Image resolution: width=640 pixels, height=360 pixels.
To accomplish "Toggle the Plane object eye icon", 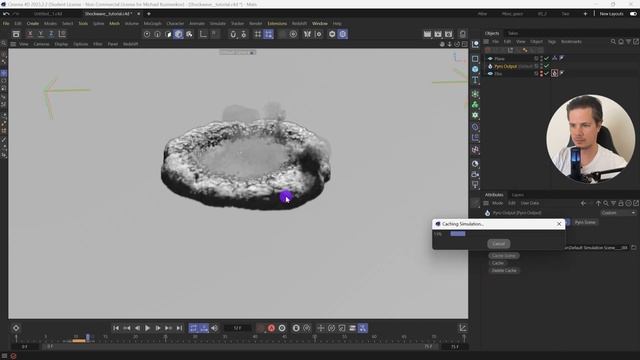I will [490, 59].
